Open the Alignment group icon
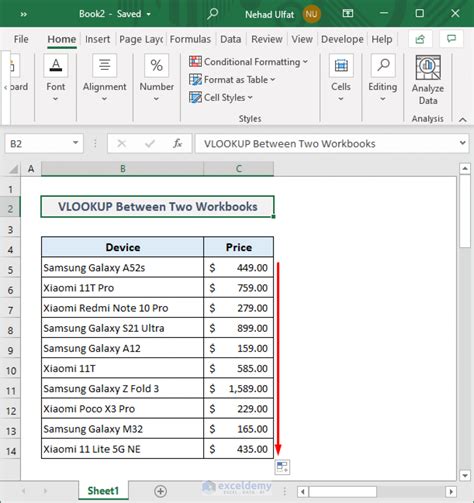474x503 pixels. coord(105,65)
